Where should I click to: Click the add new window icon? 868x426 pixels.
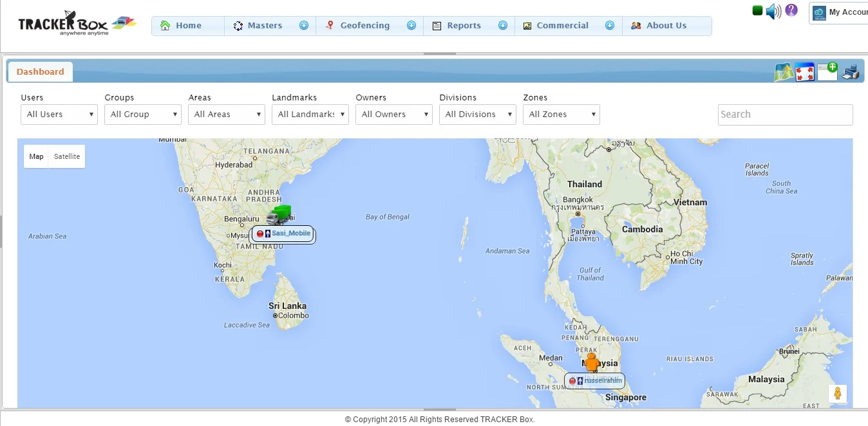[827, 71]
